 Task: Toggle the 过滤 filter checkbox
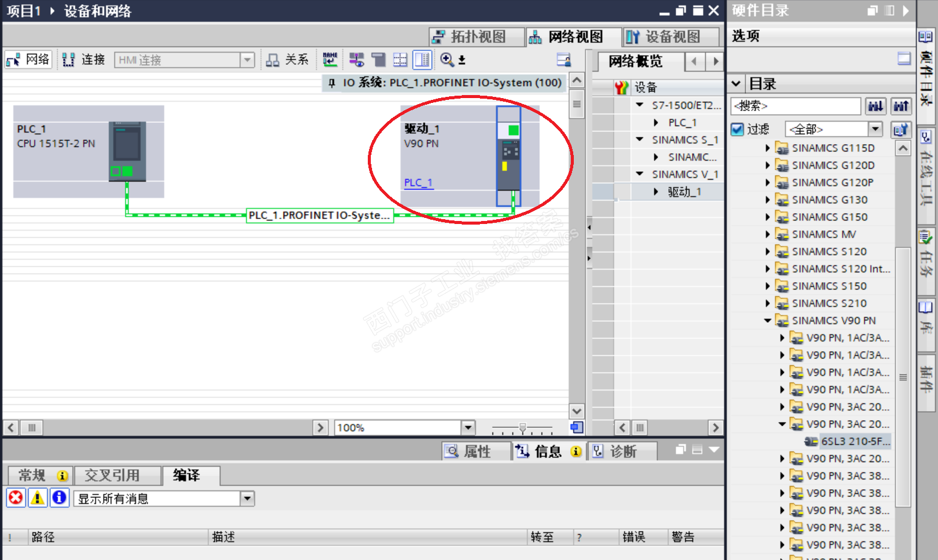(737, 130)
